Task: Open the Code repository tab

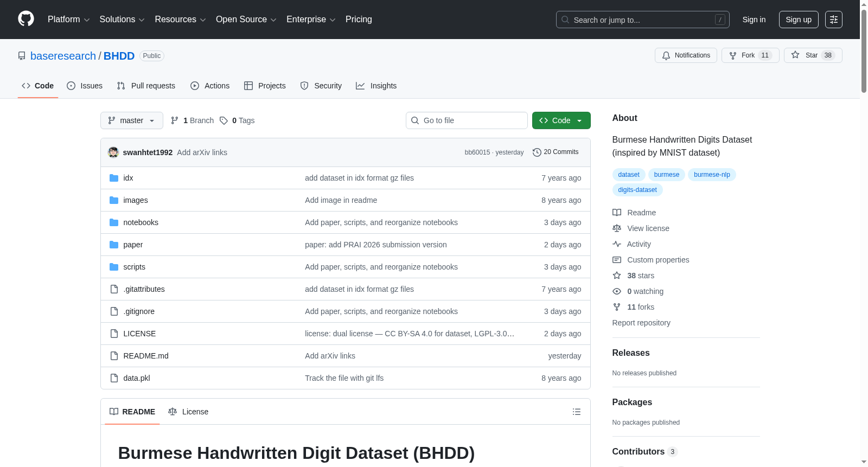Action: [x=38, y=86]
